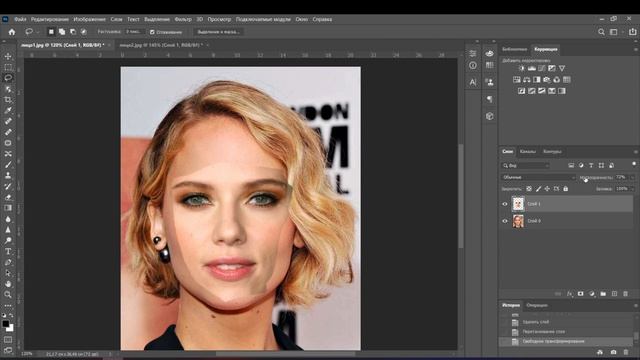Viewport: 640px width, 360px height.
Task: Switch to the Библиотеки tab
Action: [x=515, y=49]
